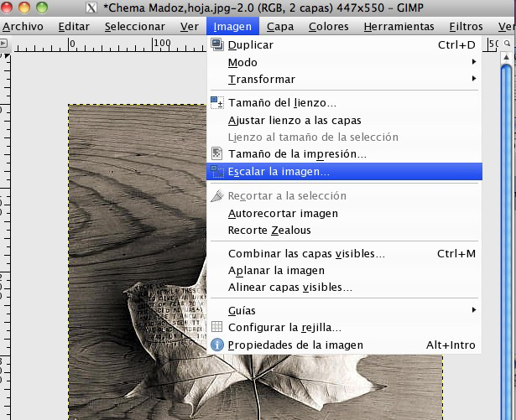Screen dimensions: 516x420
Task: Expand the Modo submenu arrow
Action: pyautogui.click(x=473, y=62)
